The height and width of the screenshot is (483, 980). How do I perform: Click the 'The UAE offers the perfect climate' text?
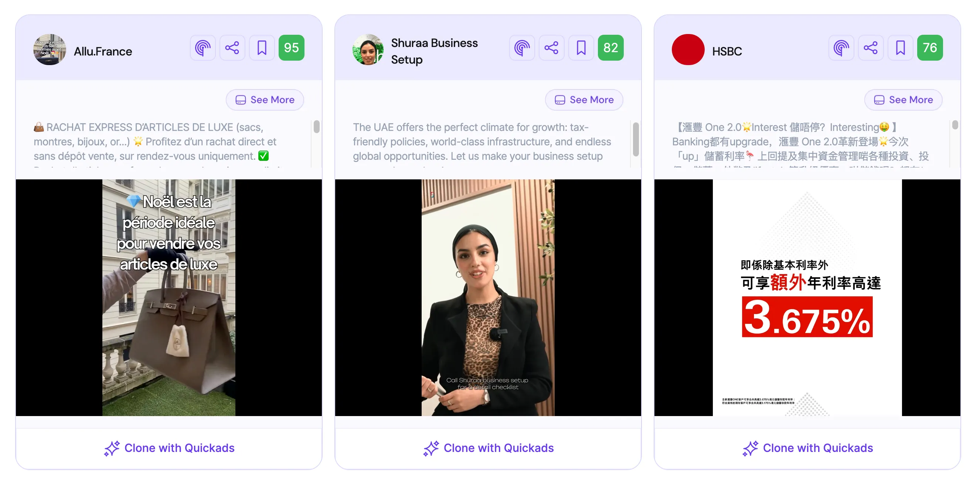[x=482, y=144]
